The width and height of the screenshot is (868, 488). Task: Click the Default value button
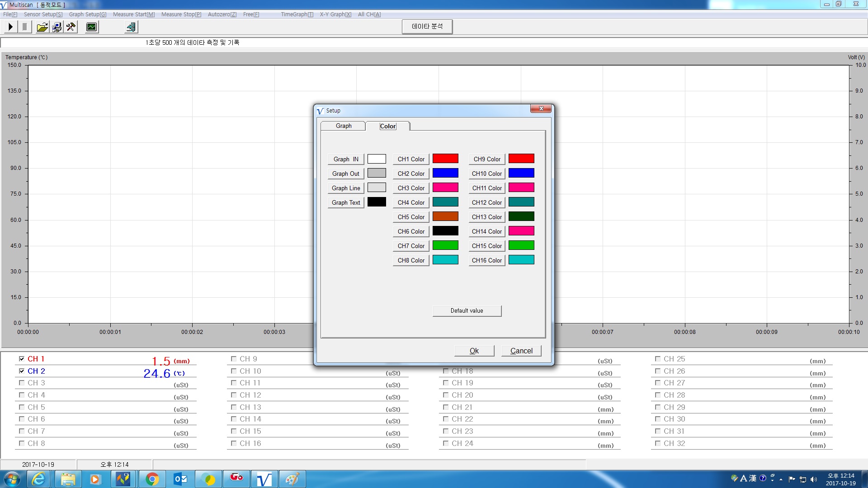click(467, 311)
